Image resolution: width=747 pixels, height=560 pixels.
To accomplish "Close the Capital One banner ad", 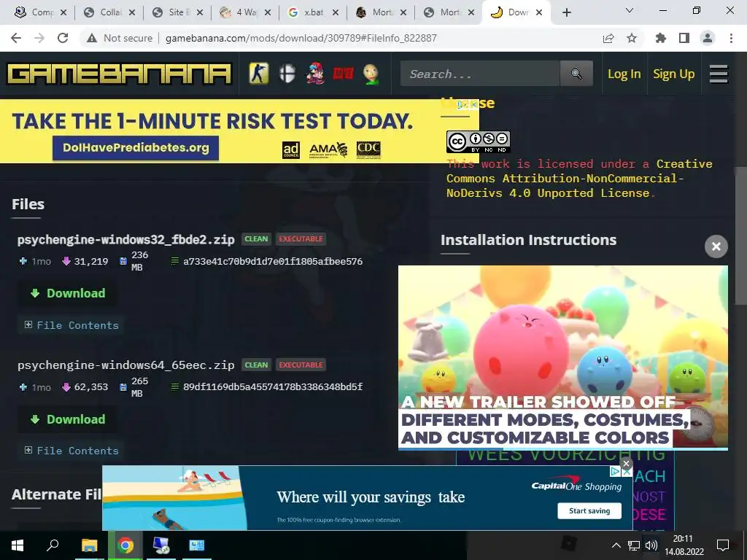I will point(626,463).
